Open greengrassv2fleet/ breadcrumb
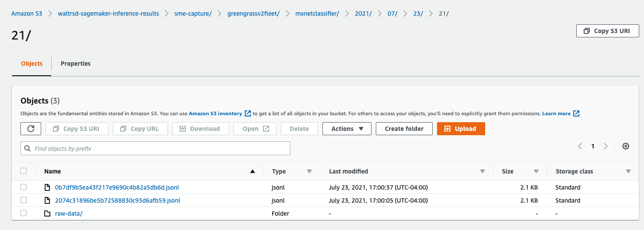The image size is (644, 230). coord(253,13)
